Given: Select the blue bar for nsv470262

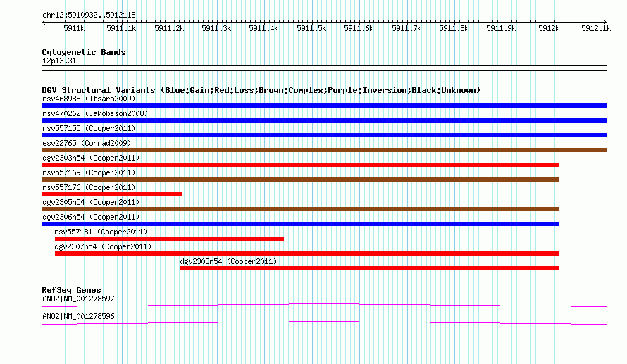Looking at the screenshot, I should (x=324, y=120).
